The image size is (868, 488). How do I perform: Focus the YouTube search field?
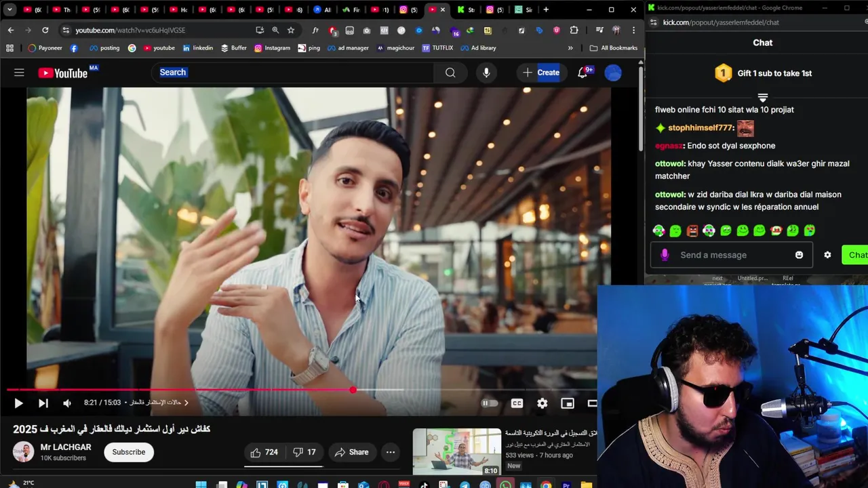point(292,73)
